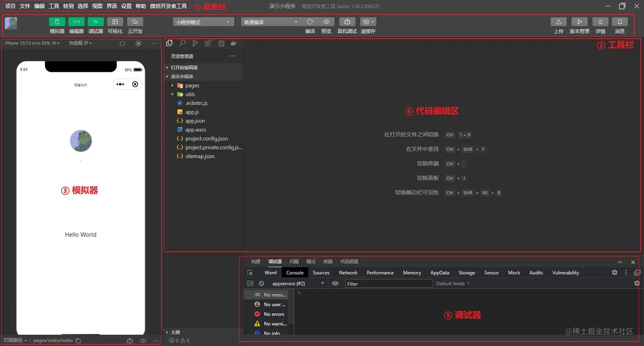Toggle the 调试器 debugger panel in the toolbar

[x=95, y=22]
